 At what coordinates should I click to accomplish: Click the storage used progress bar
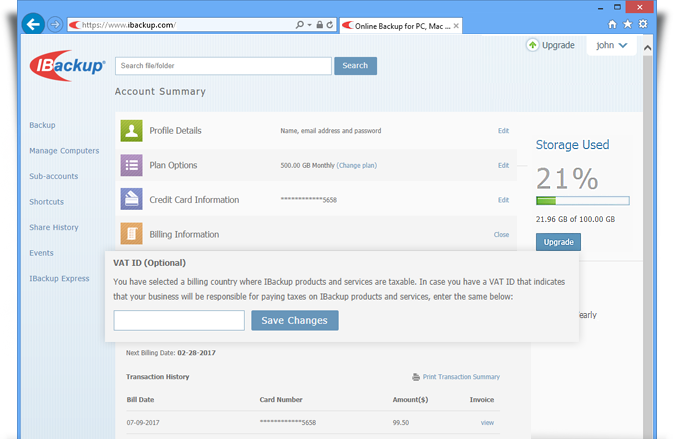583,200
